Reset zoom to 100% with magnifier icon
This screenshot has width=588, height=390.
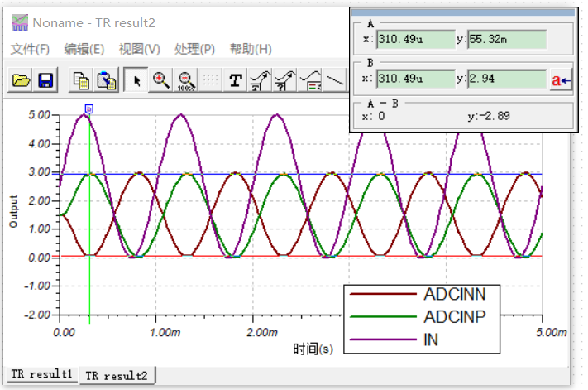(185, 80)
